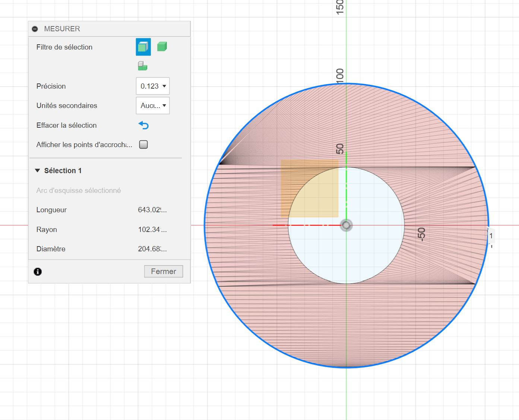Click the Rayon measurement value
The height and width of the screenshot is (420, 519).
(152, 230)
